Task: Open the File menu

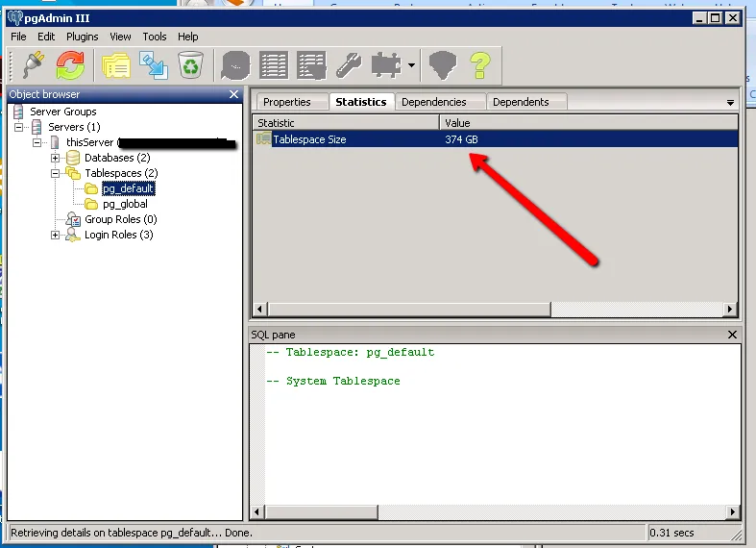Action: pyautogui.click(x=18, y=37)
